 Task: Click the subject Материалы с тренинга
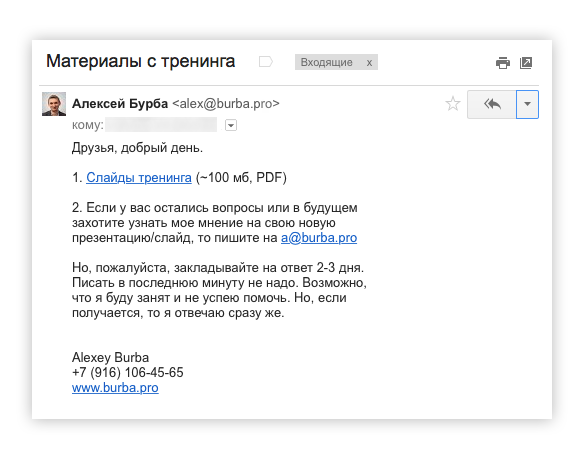coord(141,61)
